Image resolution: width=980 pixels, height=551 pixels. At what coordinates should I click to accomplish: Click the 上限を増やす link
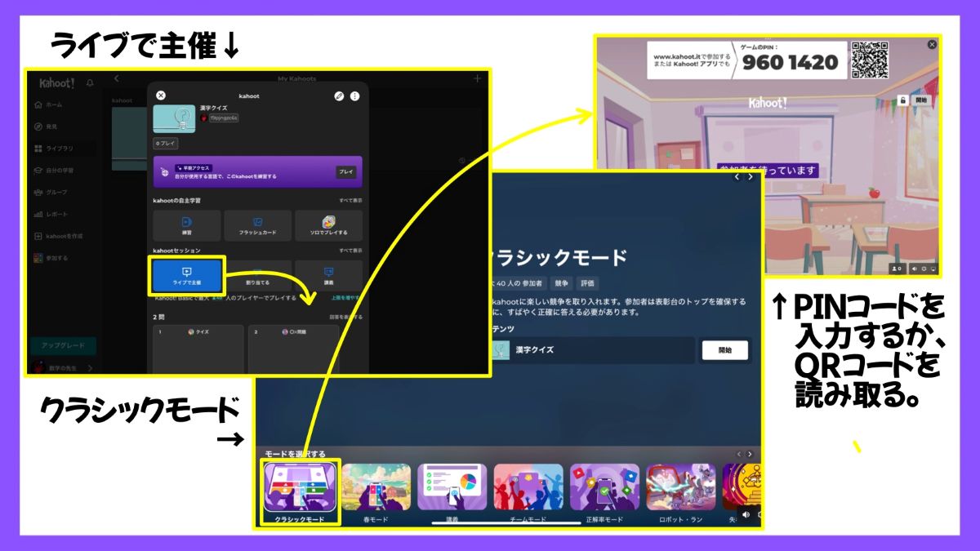[x=347, y=299]
